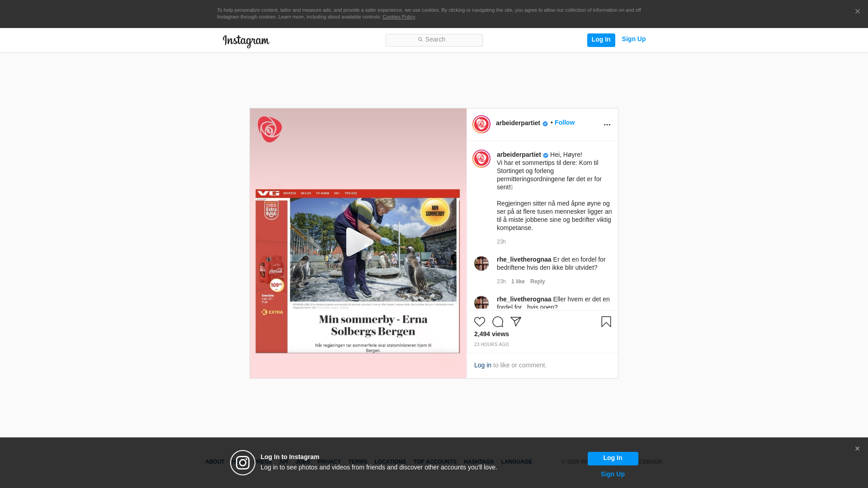Click the caption's 23h timestamp
Viewport: 868px width, 488px height.
tap(501, 242)
